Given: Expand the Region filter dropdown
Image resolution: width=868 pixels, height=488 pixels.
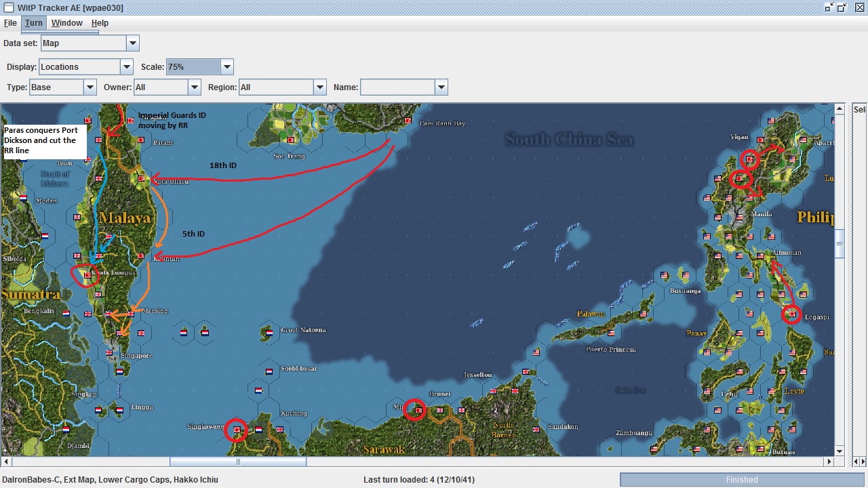Looking at the screenshot, I should point(320,87).
